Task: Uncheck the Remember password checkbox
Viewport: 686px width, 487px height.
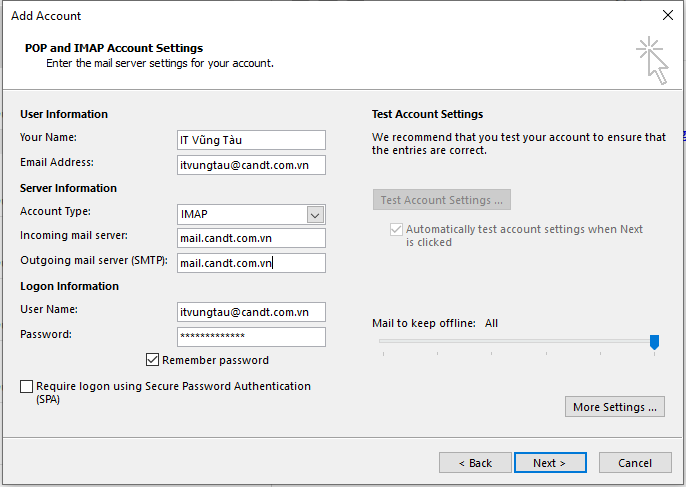Action: [152, 360]
